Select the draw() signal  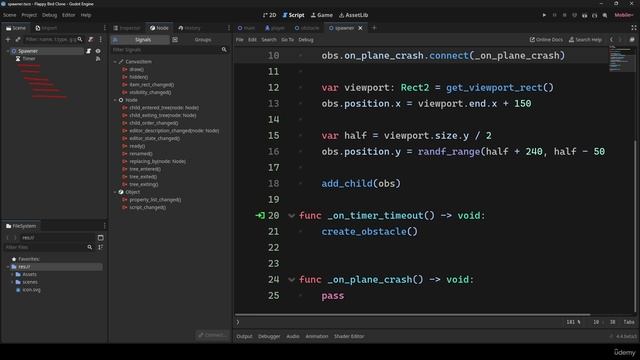(x=136, y=69)
